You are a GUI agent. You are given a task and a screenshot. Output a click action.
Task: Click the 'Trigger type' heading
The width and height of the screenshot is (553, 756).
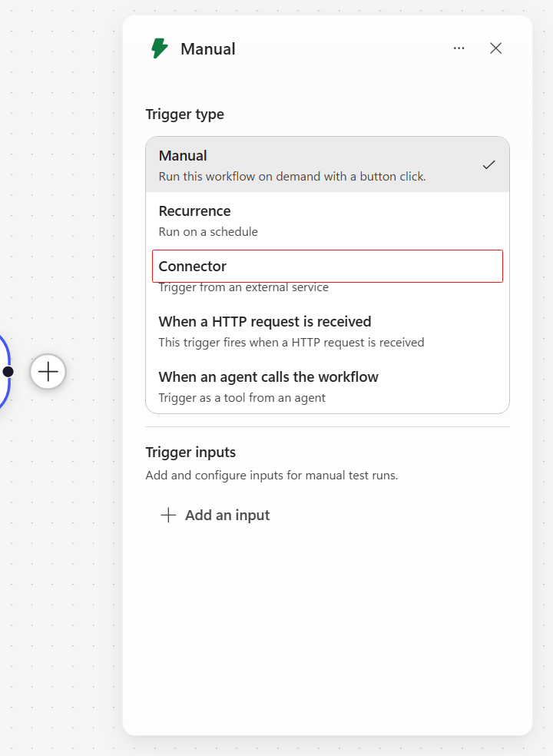pos(184,114)
